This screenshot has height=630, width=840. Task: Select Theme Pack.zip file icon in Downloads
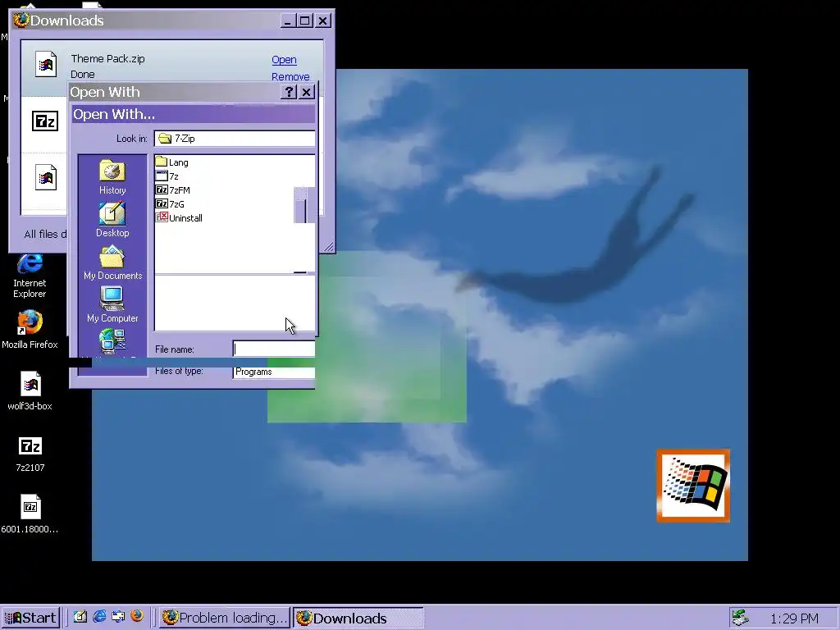click(x=46, y=64)
